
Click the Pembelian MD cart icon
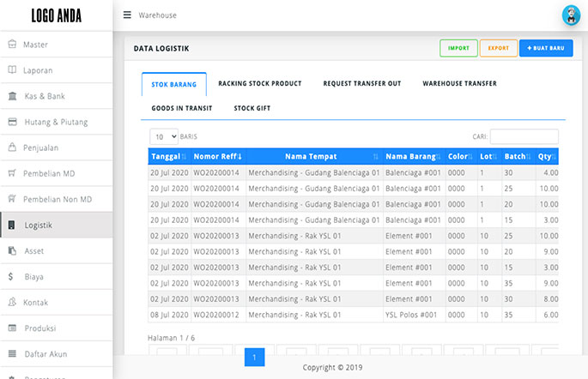12,173
